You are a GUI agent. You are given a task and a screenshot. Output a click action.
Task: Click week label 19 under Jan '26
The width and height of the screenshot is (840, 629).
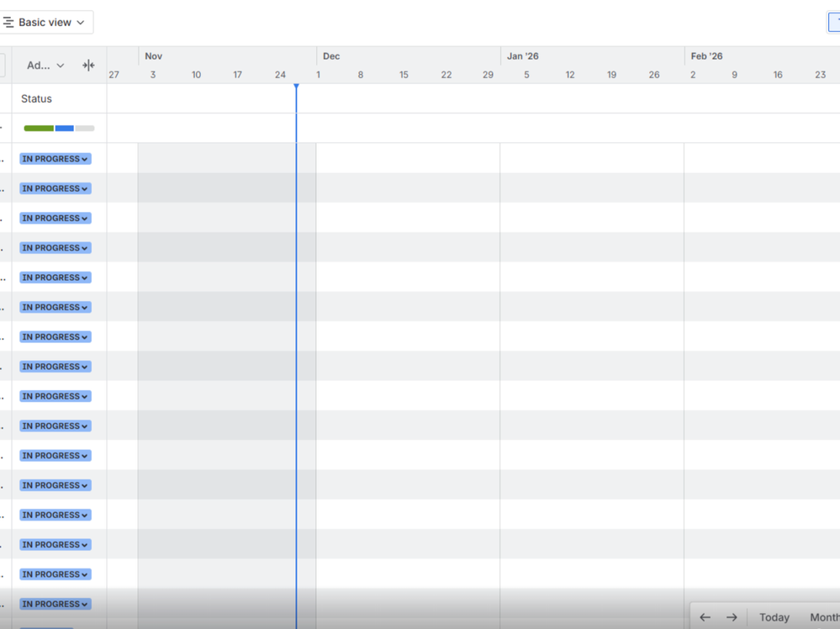(x=611, y=75)
